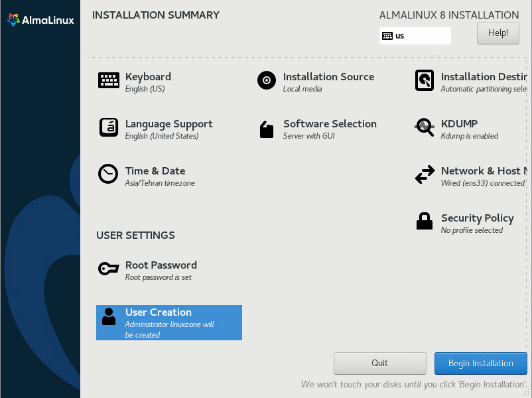This screenshot has width=532, height=398.
Task: Open the Installation Source title
Action: (x=328, y=77)
